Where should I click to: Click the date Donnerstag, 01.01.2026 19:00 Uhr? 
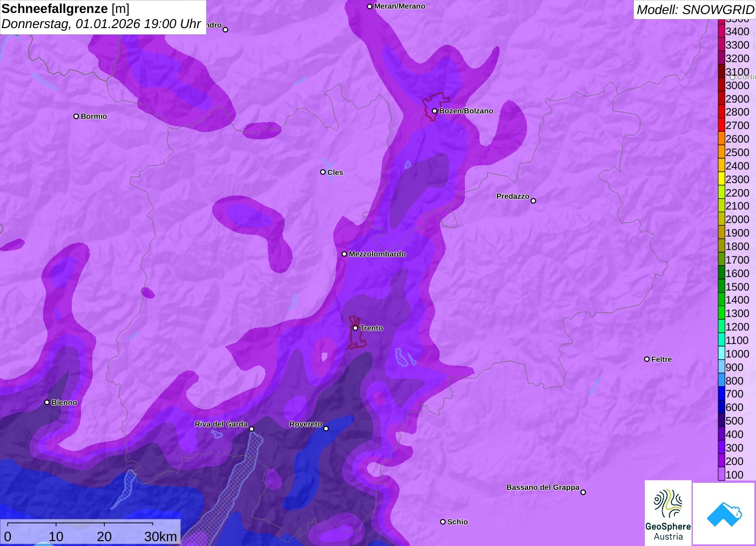[102, 24]
